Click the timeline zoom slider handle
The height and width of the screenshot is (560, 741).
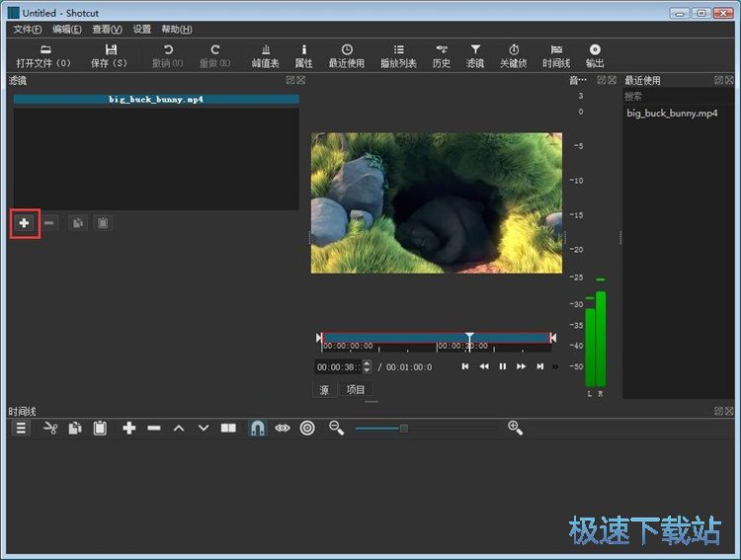coord(403,428)
